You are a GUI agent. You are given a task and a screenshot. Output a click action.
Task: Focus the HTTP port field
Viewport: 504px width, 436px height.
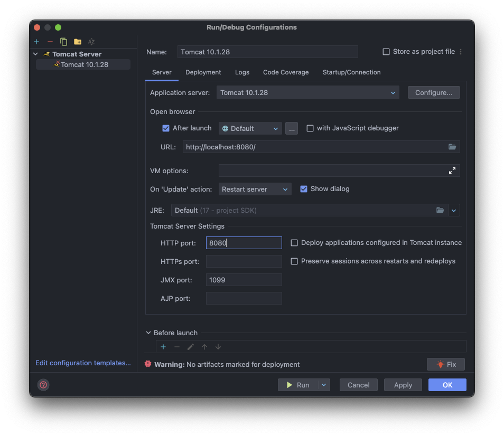(x=244, y=243)
